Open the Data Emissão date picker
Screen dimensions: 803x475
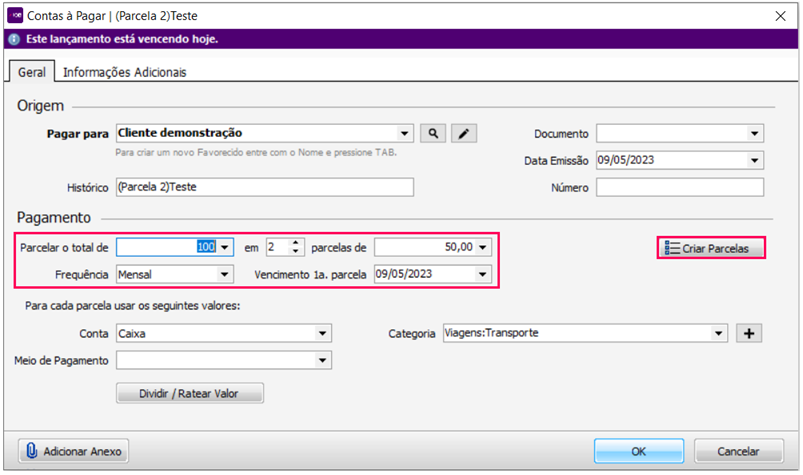coord(754,160)
